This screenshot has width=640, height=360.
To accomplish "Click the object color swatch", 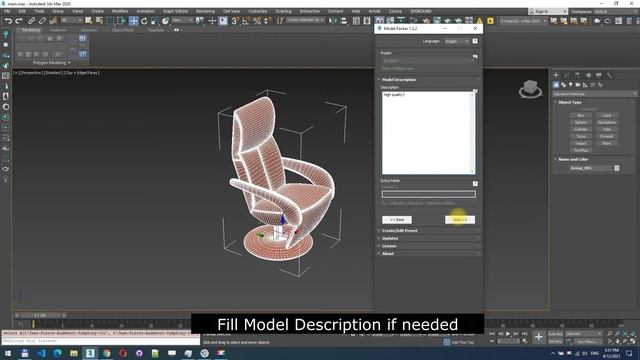I will [617, 168].
